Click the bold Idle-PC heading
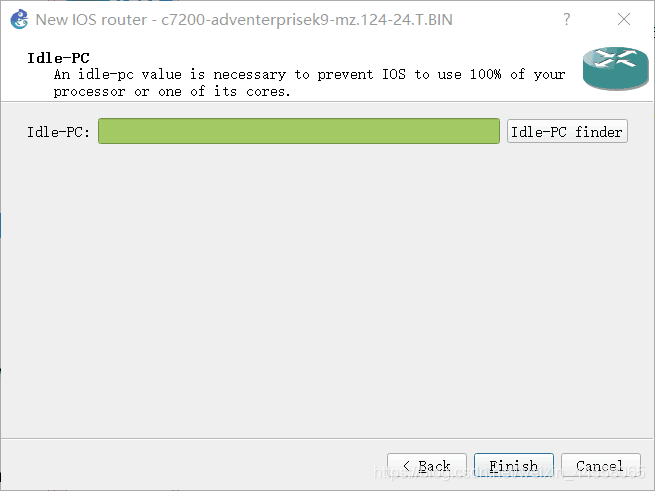This screenshot has height=491, width=655. coord(58,58)
